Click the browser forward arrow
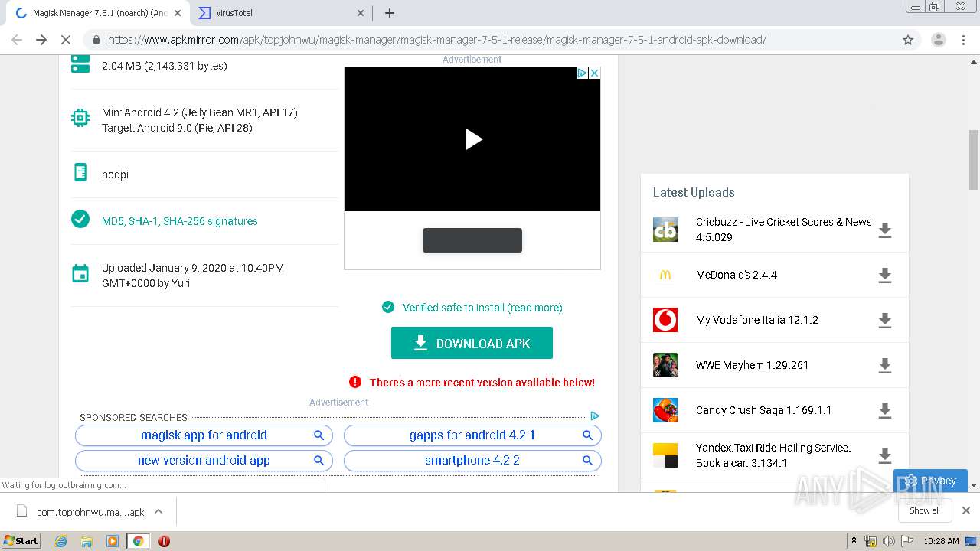The image size is (980, 551). pyautogui.click(x=41, y=40)
